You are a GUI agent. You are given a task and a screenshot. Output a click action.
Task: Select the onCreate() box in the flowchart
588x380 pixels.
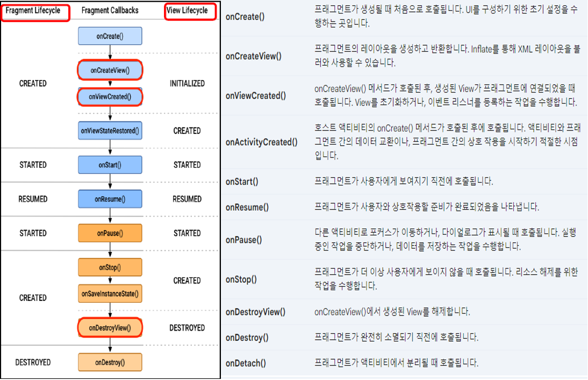click(x=110, y=36)
